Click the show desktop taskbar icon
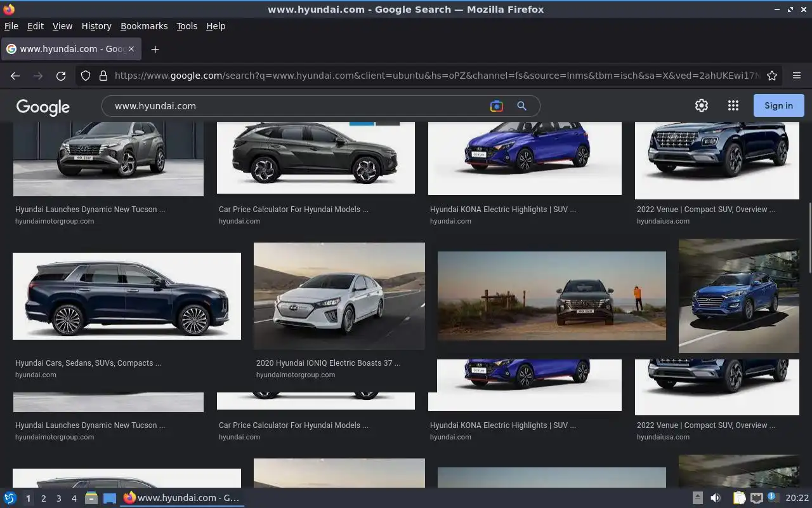This screenshot has width=812, height=508. point(110,498)
